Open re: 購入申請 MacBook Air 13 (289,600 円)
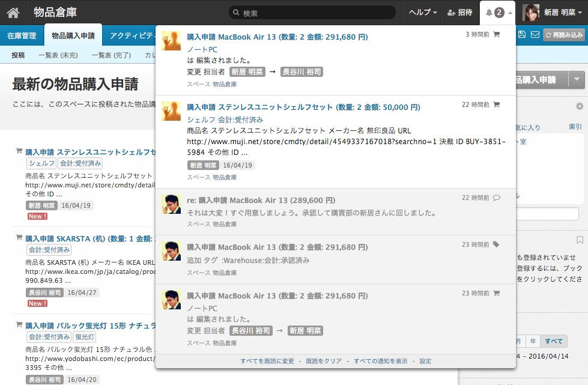The image size is (588, 385). point(261,200)
